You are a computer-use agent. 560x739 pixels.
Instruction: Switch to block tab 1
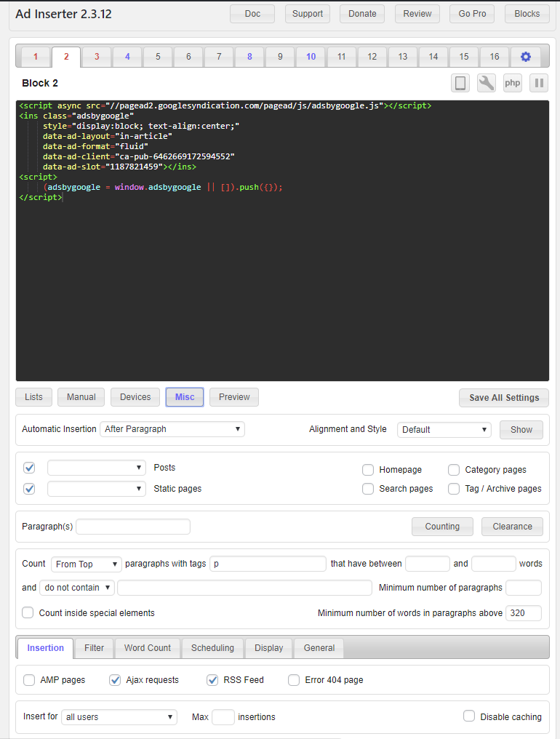(x=36, y=57)
